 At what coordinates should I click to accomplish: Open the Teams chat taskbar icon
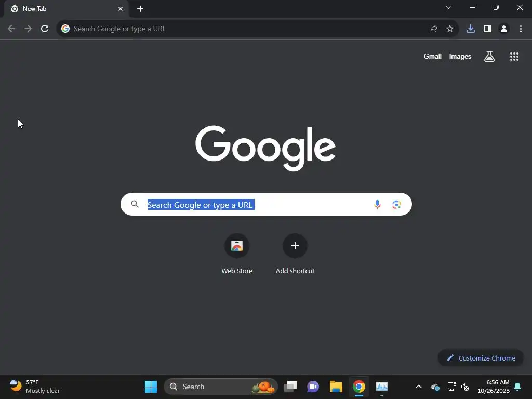click(313, 387)
